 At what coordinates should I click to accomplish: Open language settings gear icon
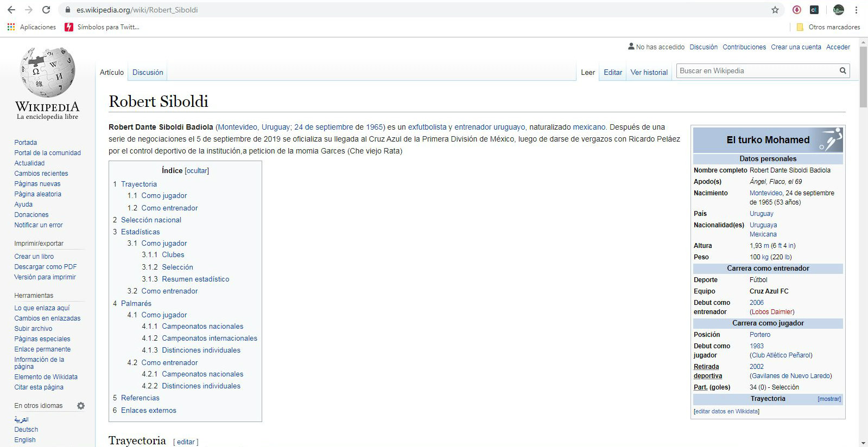[81, 406]
